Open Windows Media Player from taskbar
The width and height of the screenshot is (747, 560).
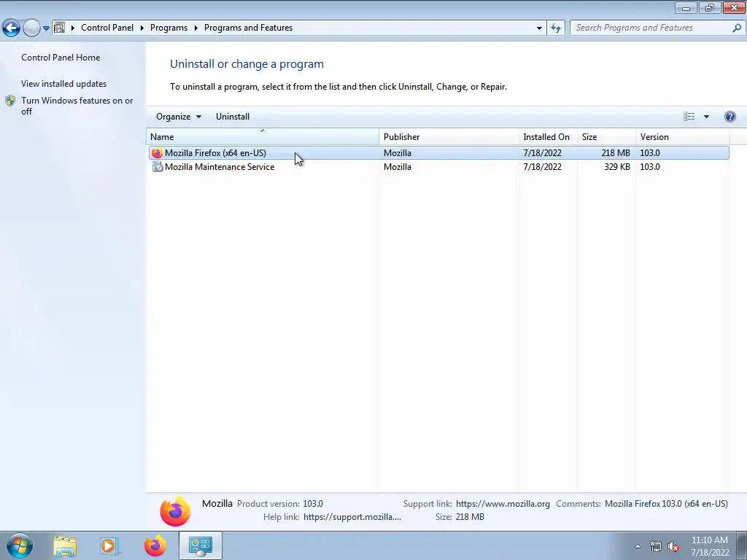click(109, 545)
